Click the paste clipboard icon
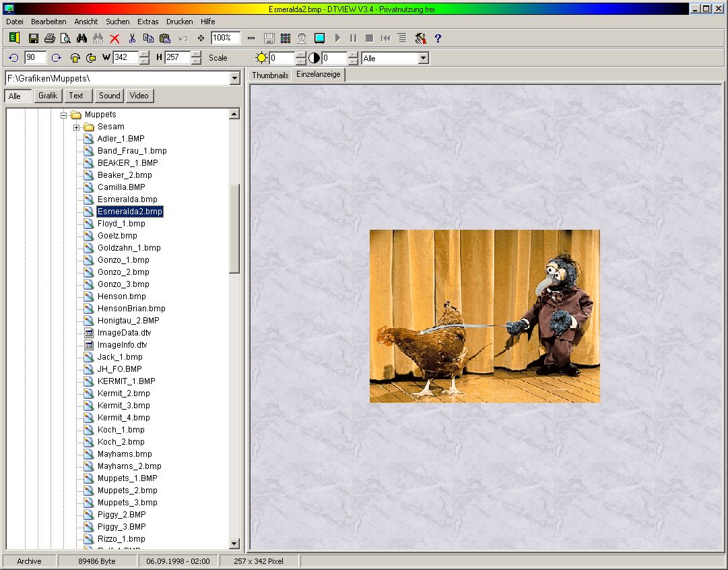Viewport: 728px width, 570px height. pos(165,38)
